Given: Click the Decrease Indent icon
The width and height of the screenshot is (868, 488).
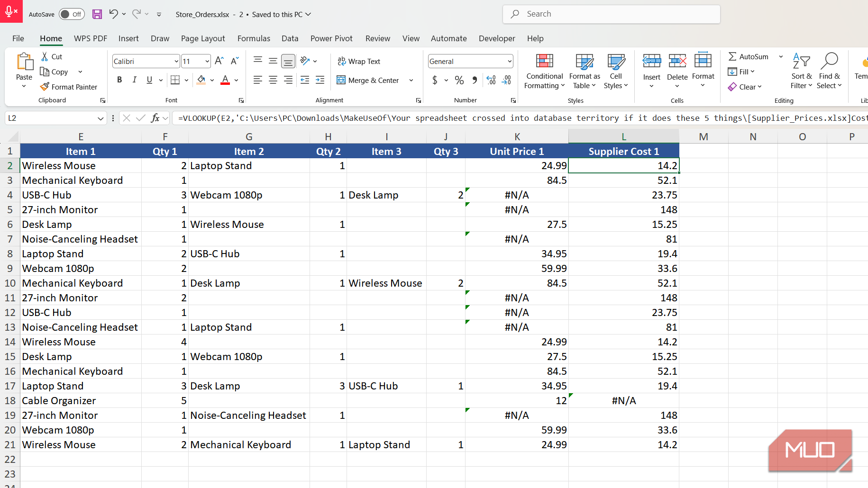Looking at the screenshot, I should pos(305,80).
